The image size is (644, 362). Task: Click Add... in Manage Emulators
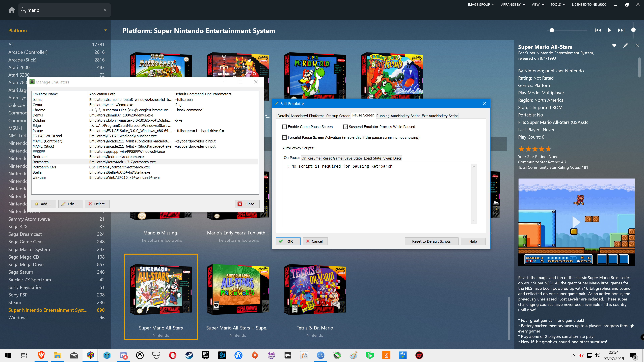coord(44,204)
